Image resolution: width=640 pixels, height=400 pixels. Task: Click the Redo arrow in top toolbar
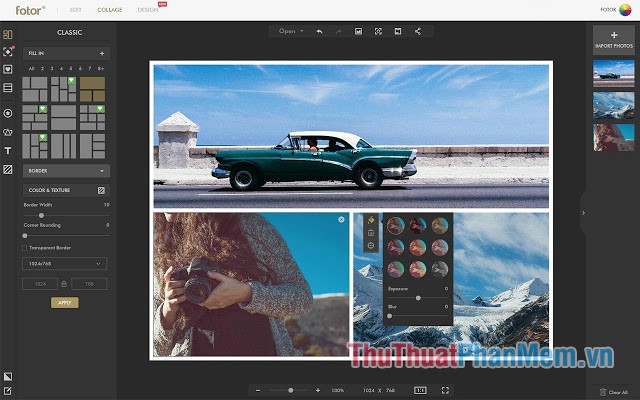click(339, 31)
